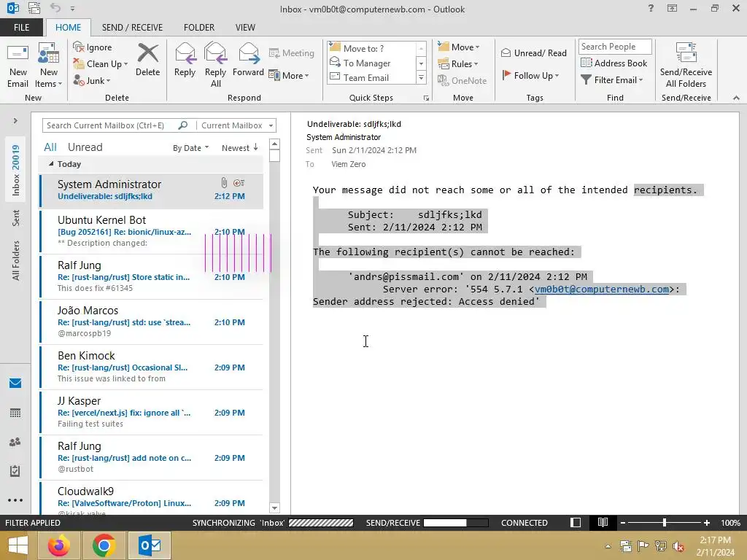The height and width of the screenshot is (560, 747).
Task: Open the Rules dropdown
Action: tap(458, 64)
